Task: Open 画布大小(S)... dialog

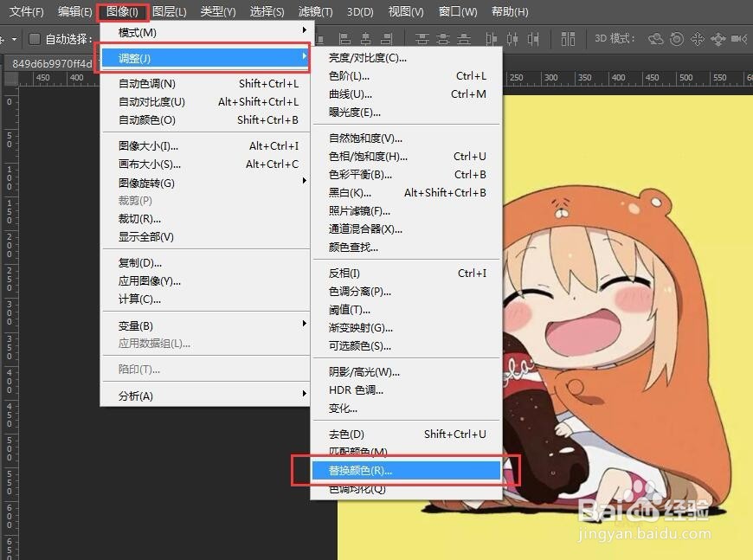Action: click(x=205, y=164)
